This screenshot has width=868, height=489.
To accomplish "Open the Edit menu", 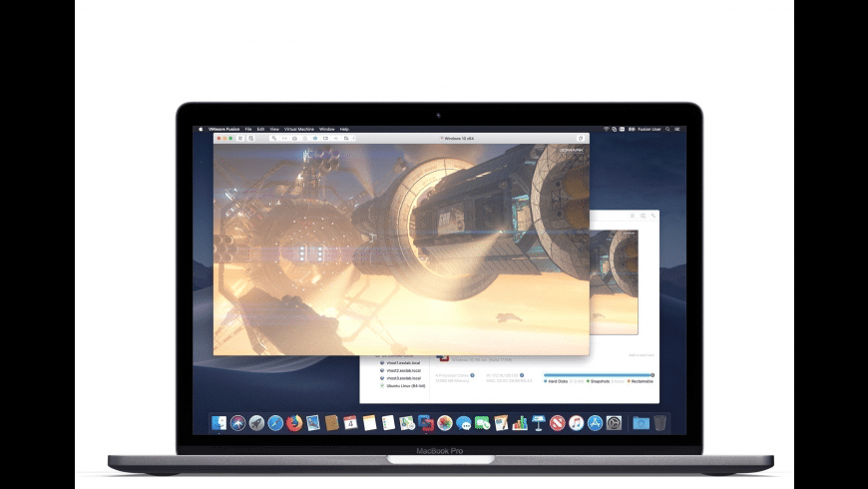I will tap(260, 129).
